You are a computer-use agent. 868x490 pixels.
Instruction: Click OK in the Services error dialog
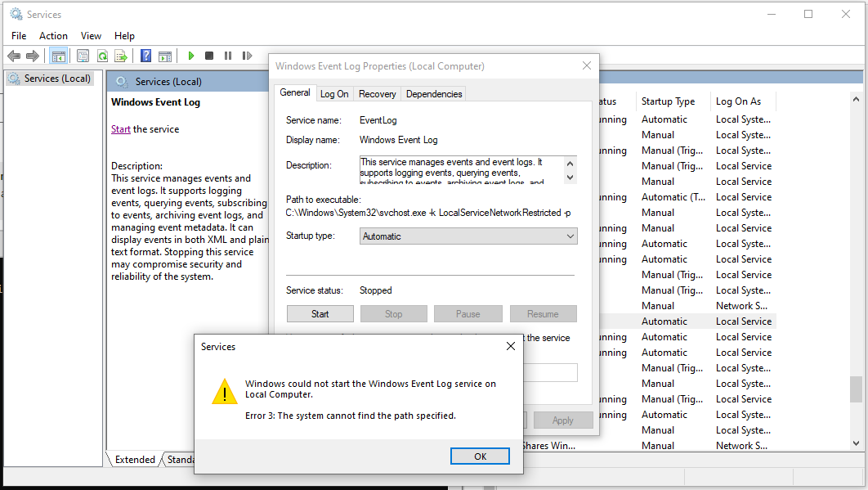(x=480, y=456)
